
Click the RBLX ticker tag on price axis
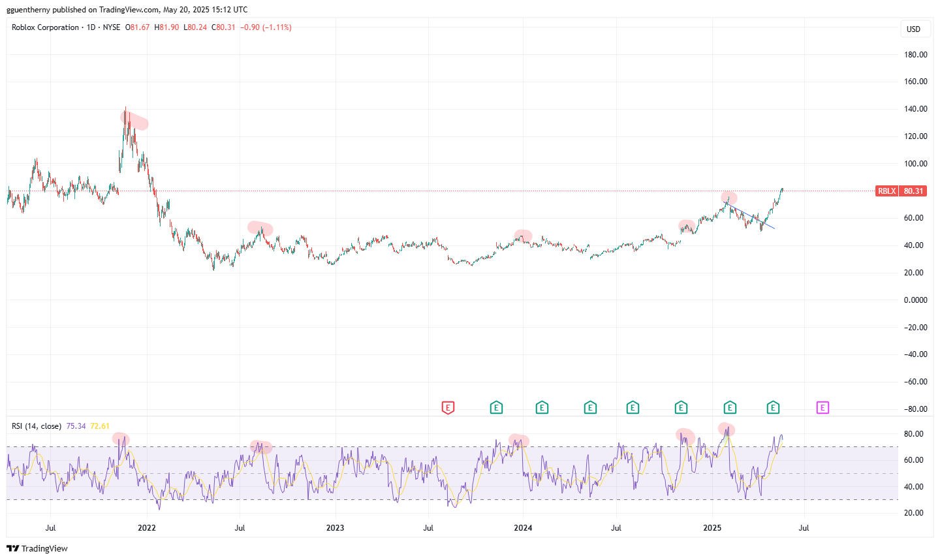point(886,191)
